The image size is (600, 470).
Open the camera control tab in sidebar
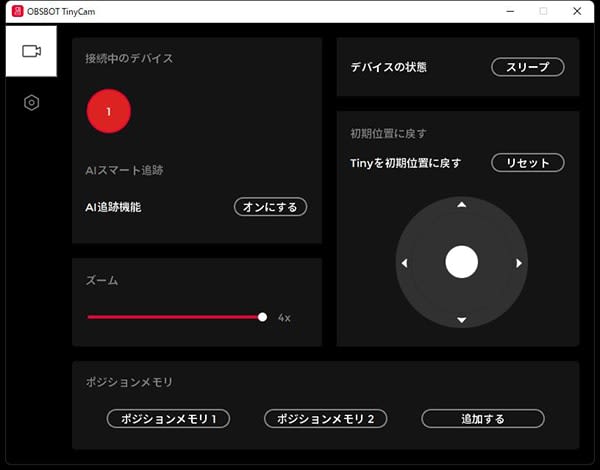pos(31,51)
